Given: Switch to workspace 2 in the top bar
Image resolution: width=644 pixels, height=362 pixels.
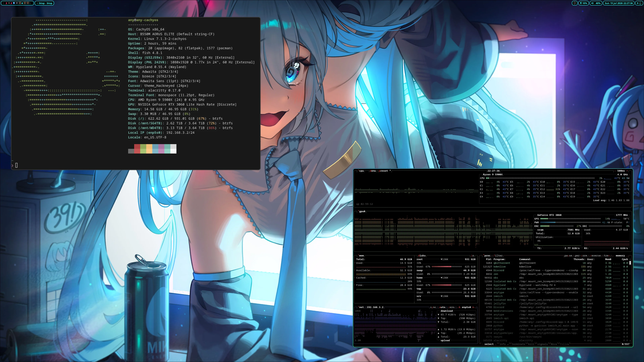Looking at the screenshot, I should pyautogui.click(x=7, y=3).
